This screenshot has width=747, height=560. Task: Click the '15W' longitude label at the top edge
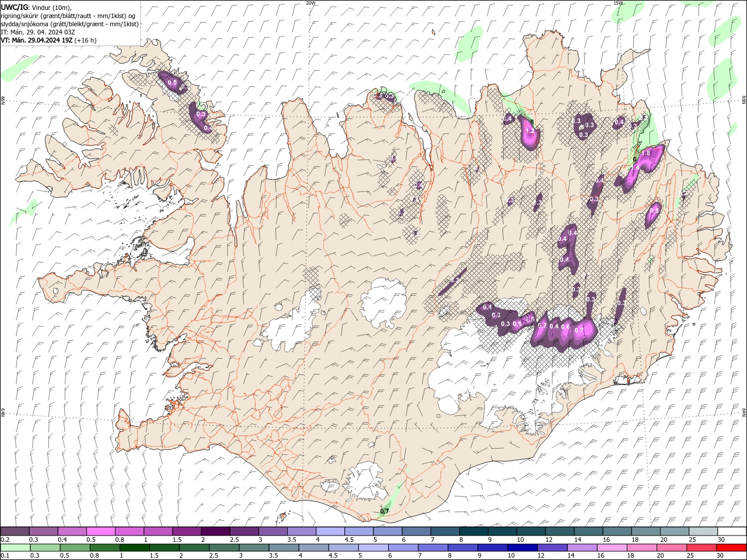pos(618,3)
